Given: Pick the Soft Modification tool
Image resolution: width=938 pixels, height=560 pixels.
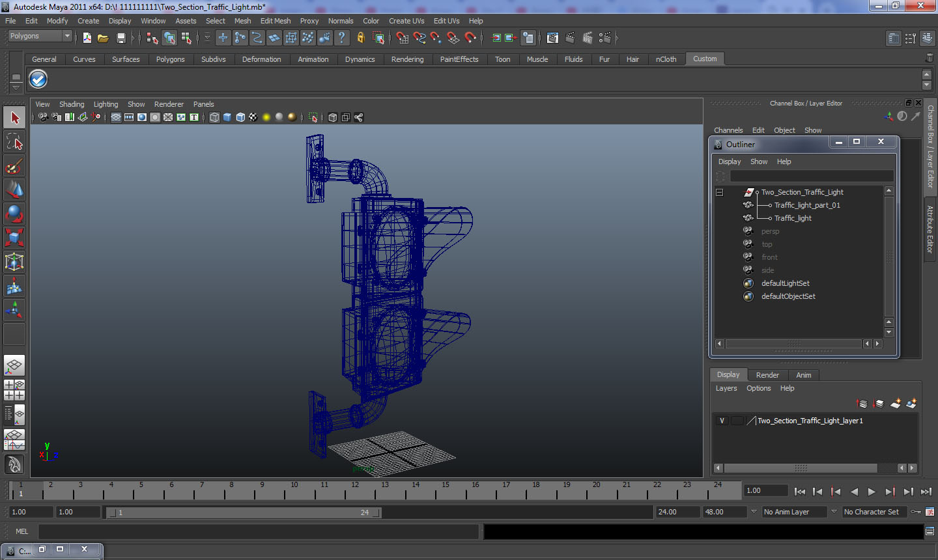Looking at the screenshot, I should 14,286.
